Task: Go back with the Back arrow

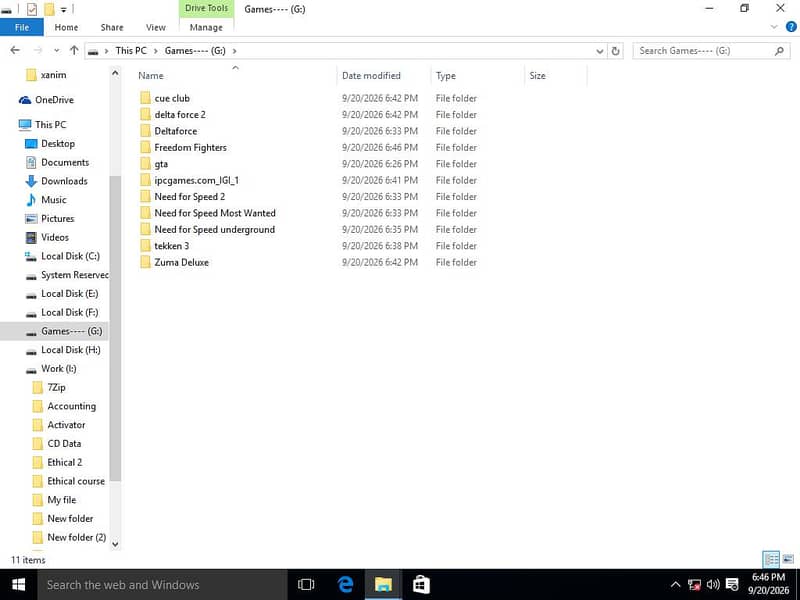Action: click(x=15, y=50)
